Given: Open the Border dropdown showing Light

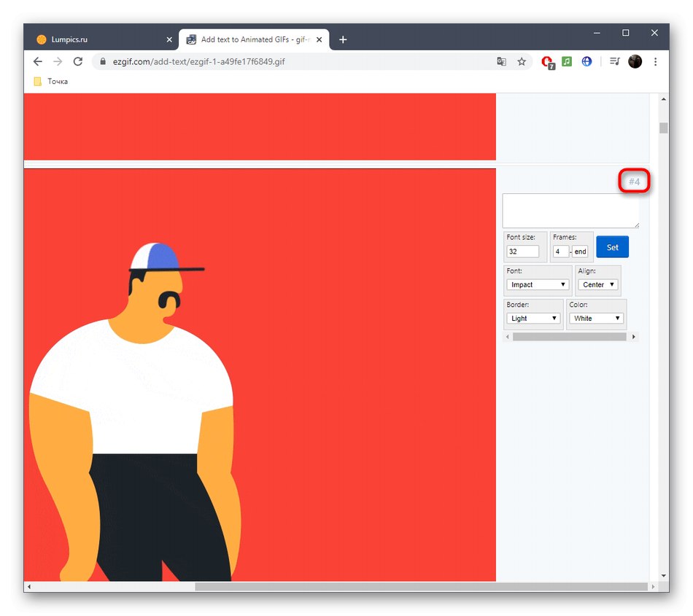Looking at the screenshot, I should point(533,318).
